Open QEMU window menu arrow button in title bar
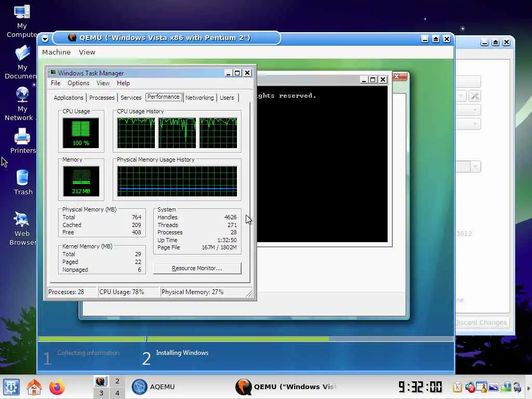 click(x=45, y=38)
